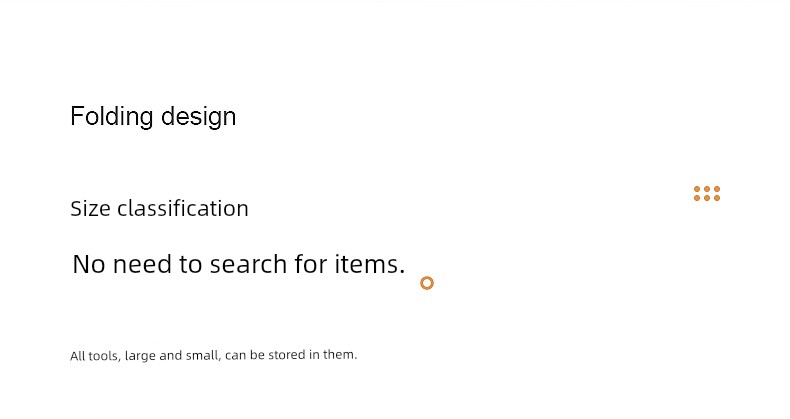
Task: Click "All tools" in the small caption
Action: click(95, 356)
